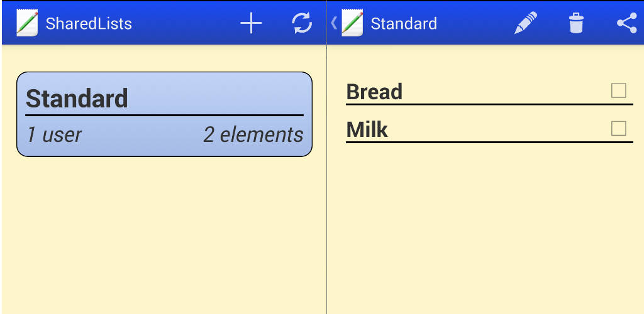Check off the Bread item
Viewport: 644px width, 314px height.
click(619, 91)
